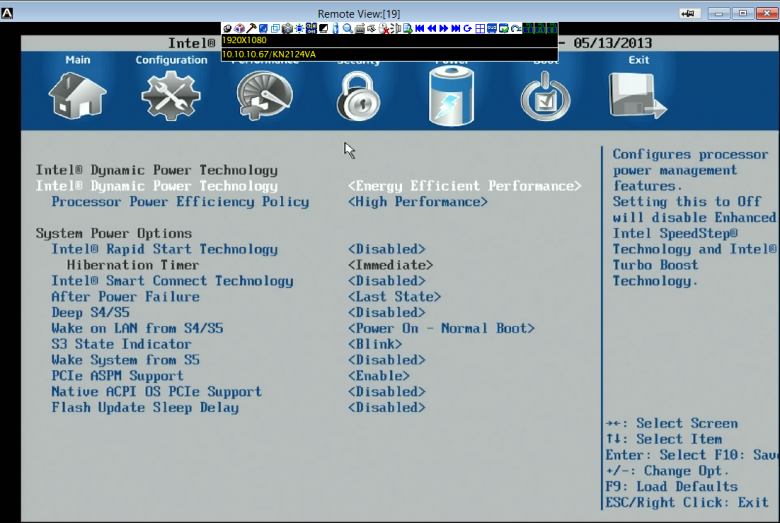Click the blue skip-to-first port icon
780x523 pixels.
(419, 28)
